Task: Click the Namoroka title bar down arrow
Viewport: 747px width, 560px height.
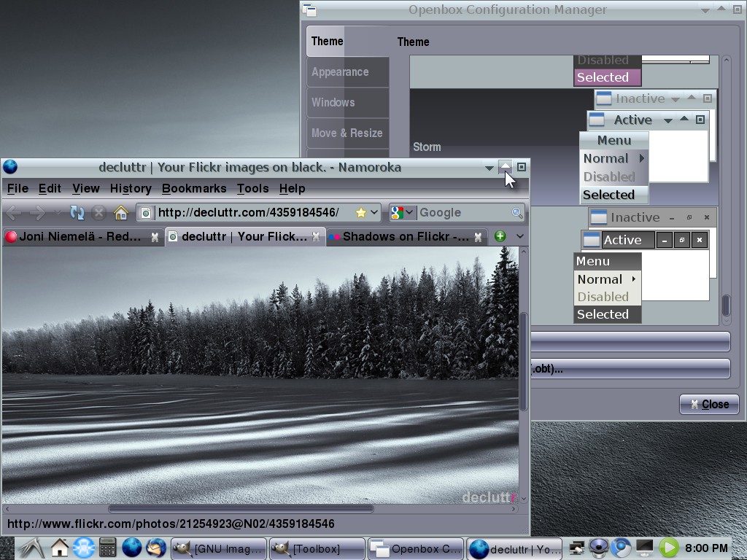Action: pos(489,168)
